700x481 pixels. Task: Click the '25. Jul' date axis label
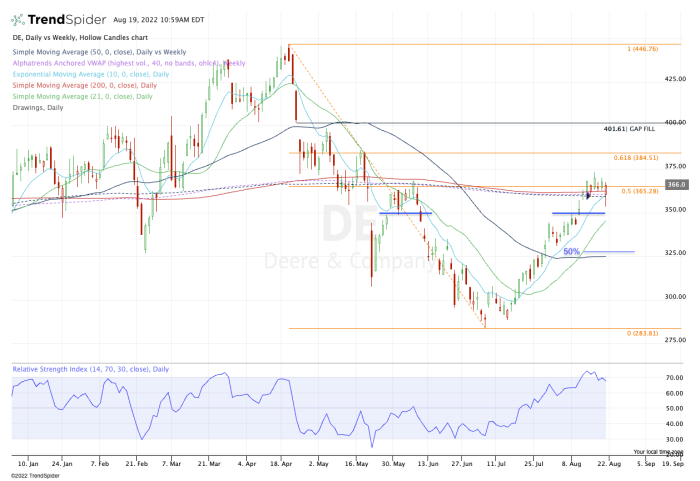point(533,464)
